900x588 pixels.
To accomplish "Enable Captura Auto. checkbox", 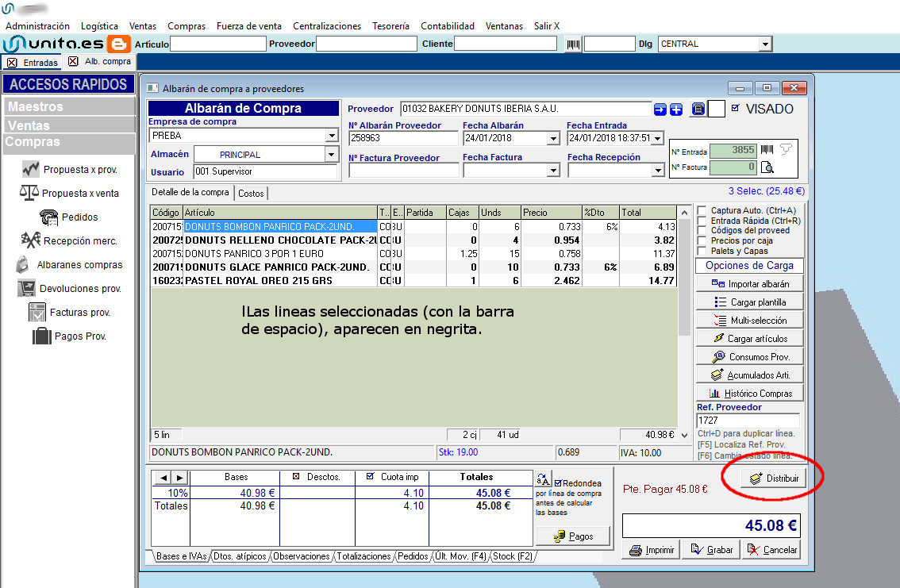I will pos(702,210).
